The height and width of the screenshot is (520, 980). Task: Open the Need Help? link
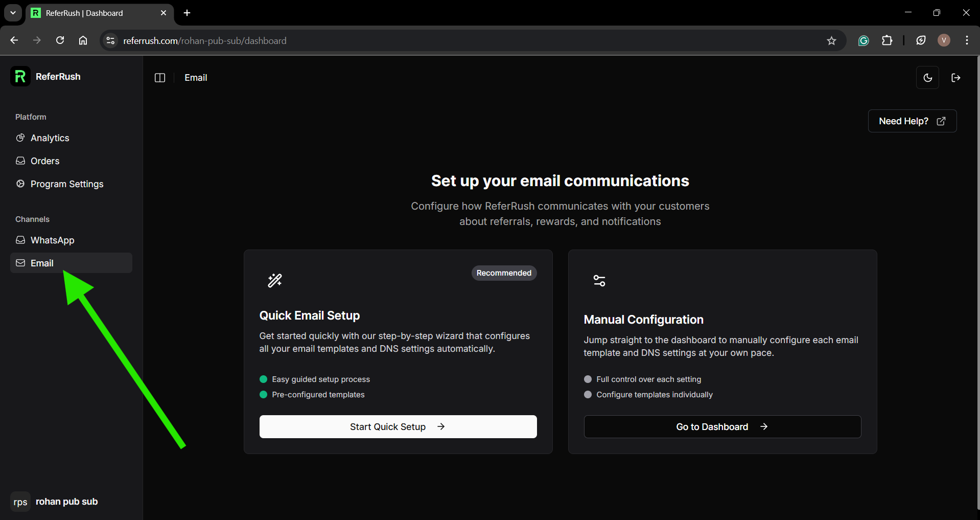(x=912, y=121)
